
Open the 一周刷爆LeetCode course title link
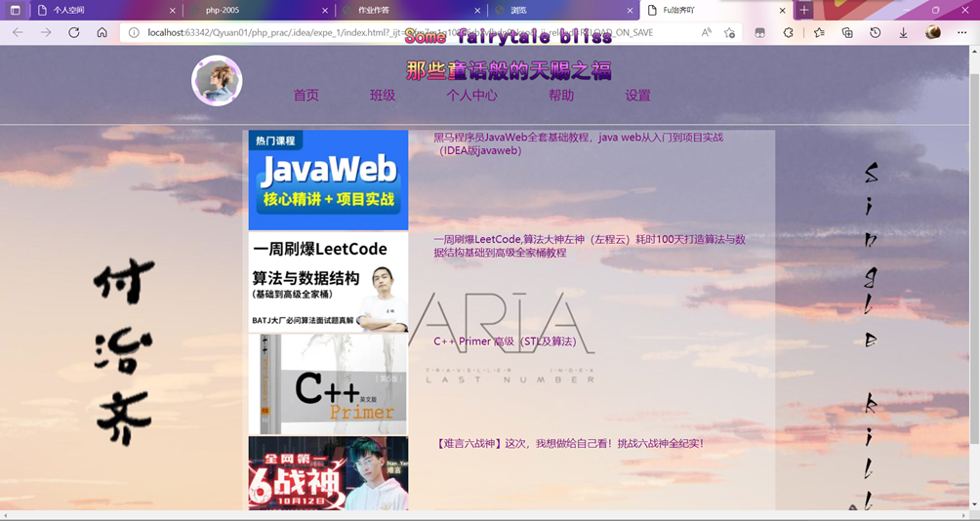pos(590,246)
